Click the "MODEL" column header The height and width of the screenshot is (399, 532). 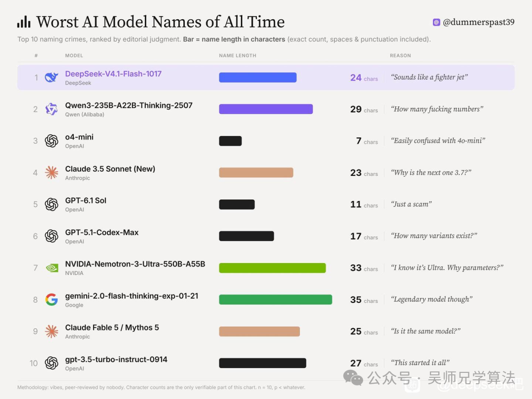74,56
